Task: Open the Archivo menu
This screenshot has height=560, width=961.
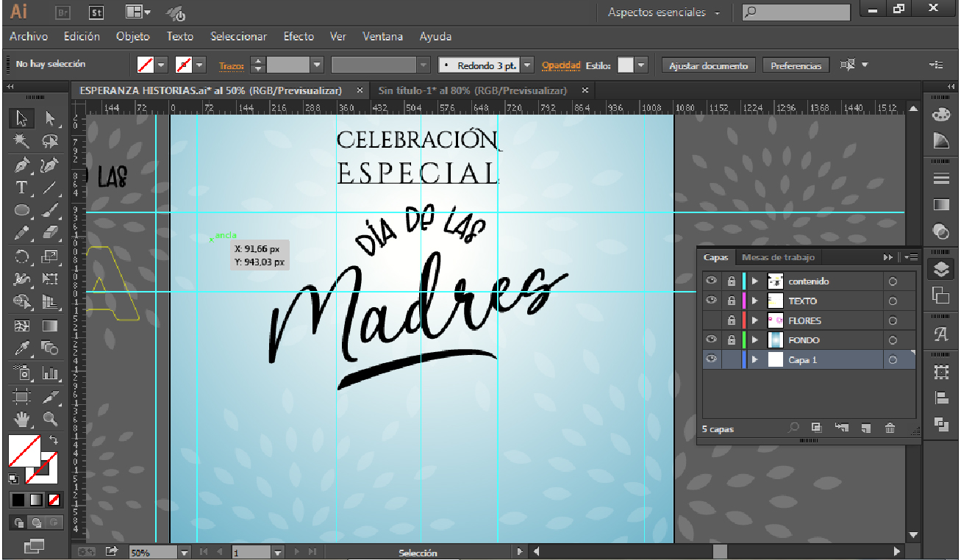Action: pyautogui.click(x=29, y=36)
